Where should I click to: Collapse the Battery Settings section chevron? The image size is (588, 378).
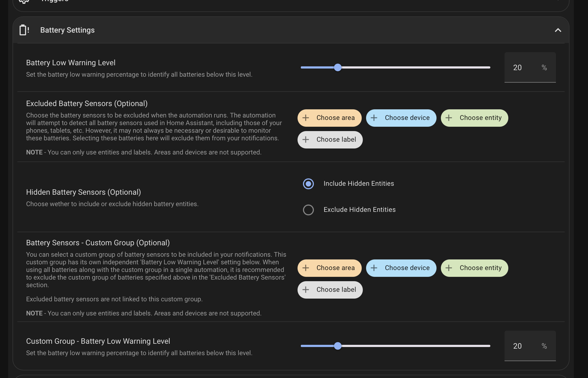click(x=558, y=30)
